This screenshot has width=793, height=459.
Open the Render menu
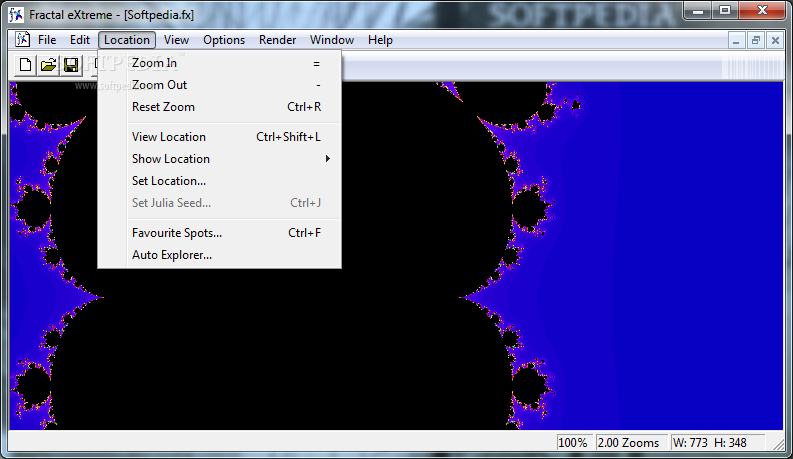[278, 40]
